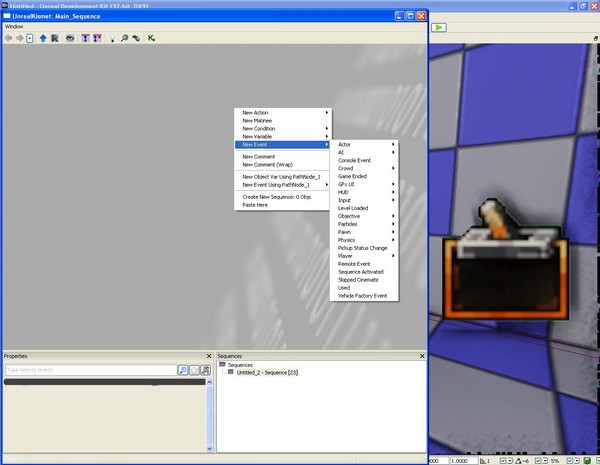
Task: Select the Used event entry
Action: click(364, 288)
